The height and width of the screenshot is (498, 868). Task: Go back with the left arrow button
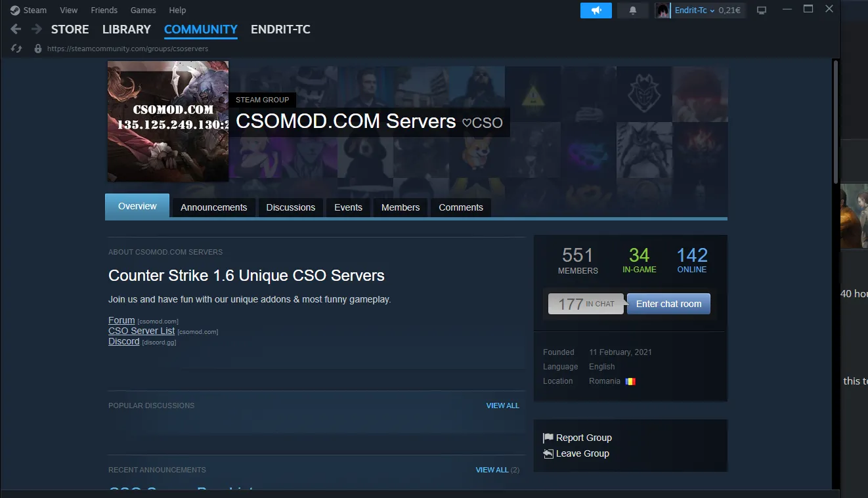tap(16, 29)
